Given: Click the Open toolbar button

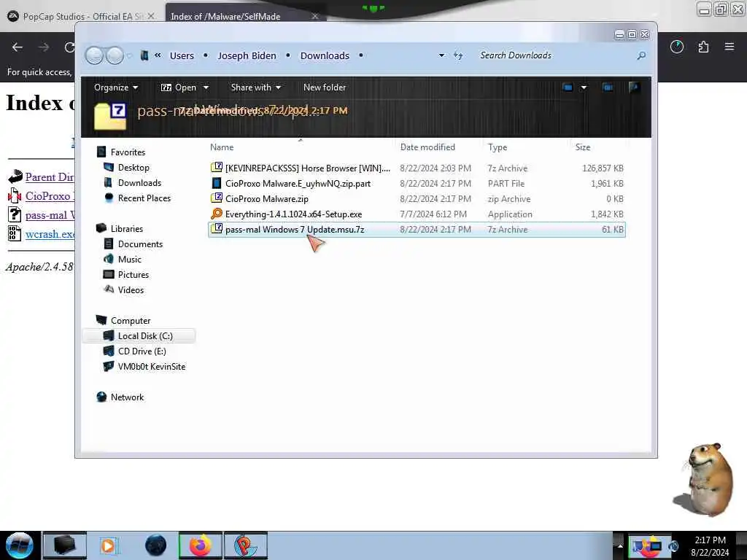Looking at the screenshot, I should click(x=179, y=87).
